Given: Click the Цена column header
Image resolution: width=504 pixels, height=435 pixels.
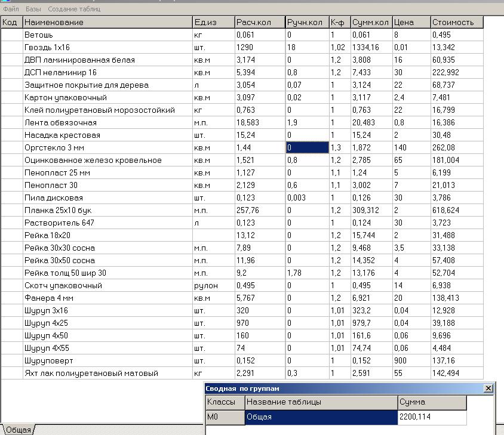Looking at the screenshot, I should point(412,22).
